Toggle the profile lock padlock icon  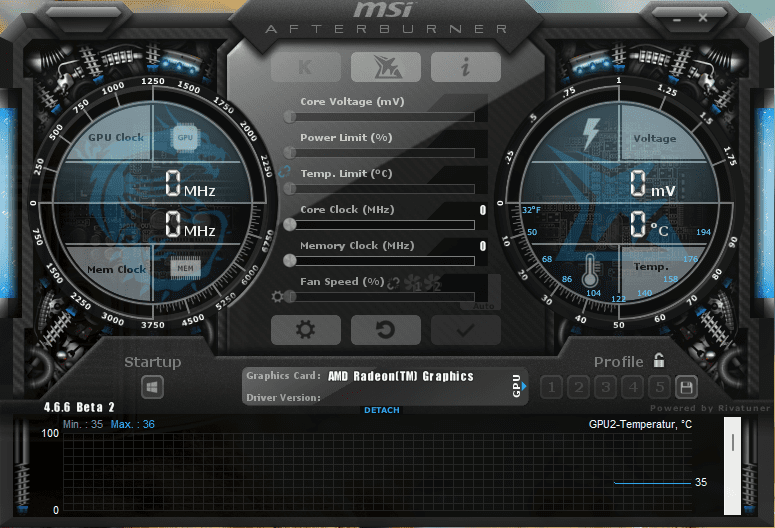659,360
